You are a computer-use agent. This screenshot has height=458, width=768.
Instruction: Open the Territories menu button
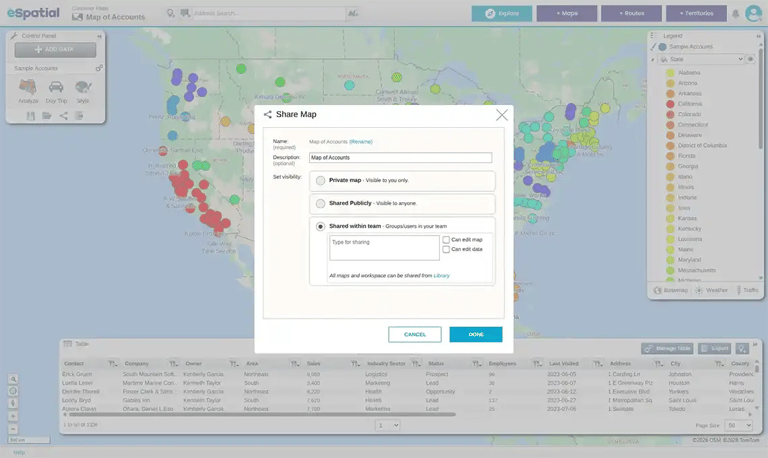tap(696, 13)
